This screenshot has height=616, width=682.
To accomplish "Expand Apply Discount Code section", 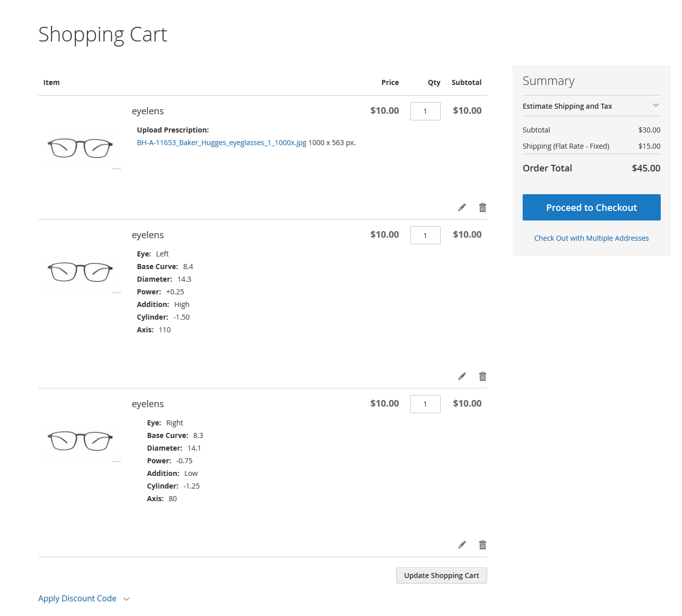I will click(x=77, y=598).
